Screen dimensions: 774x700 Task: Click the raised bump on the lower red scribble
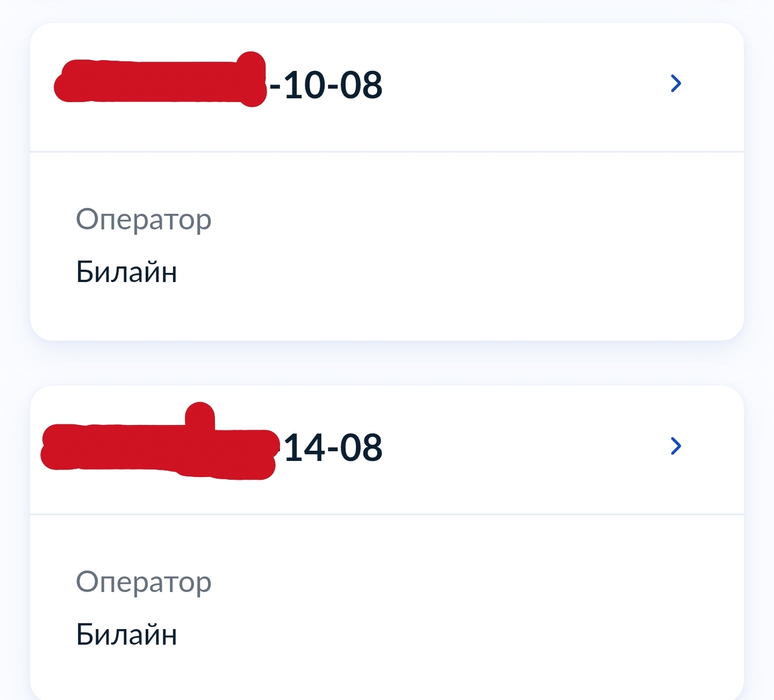click(200, 415)
